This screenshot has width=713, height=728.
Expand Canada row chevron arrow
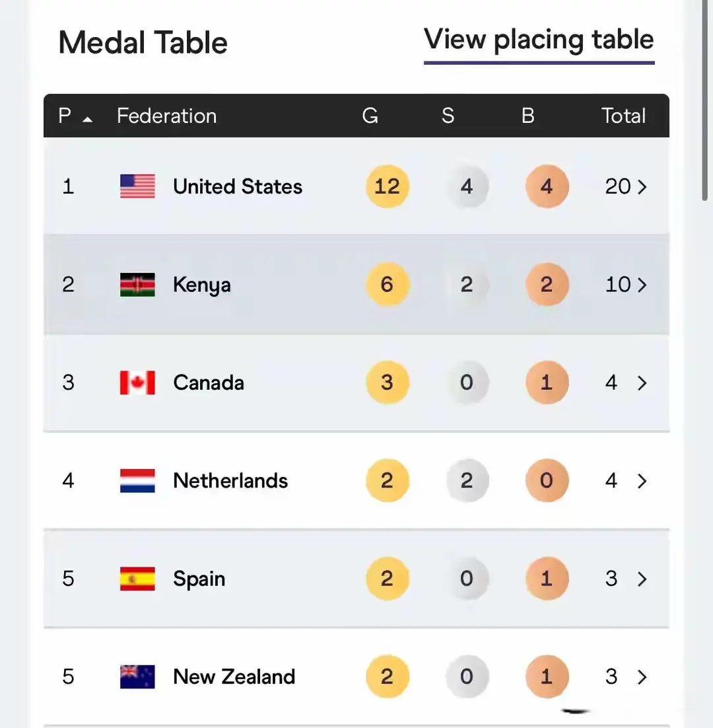coord(642,382)
